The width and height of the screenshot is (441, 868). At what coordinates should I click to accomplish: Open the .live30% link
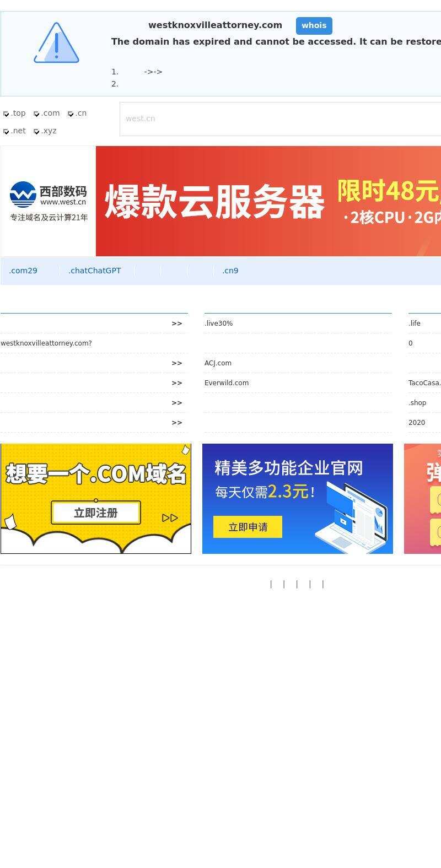219,324
